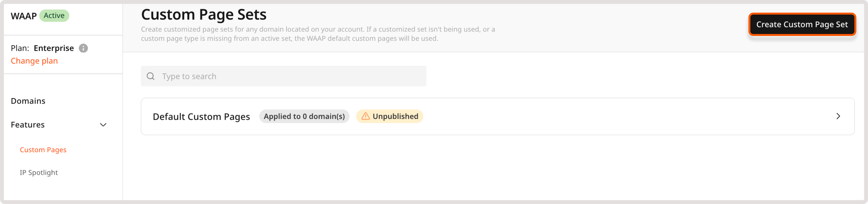Expand the Features menu chevron
Image resolution: width=868 pixels, height=204 pixels.
click(x=104, y=125)
